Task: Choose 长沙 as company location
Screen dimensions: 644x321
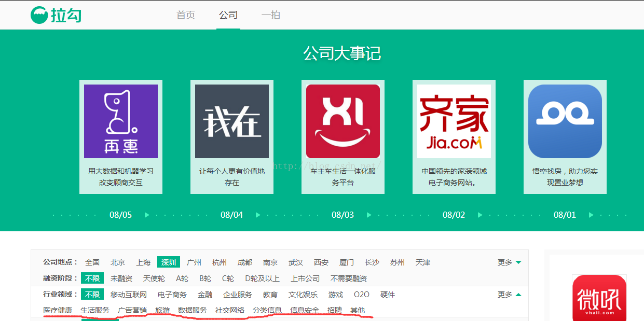Action: (372, 262)
